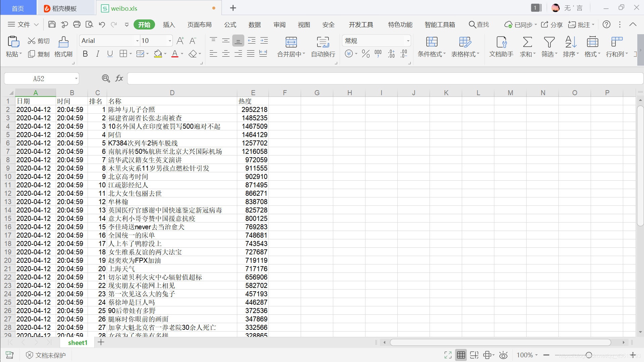The width and height of the screenshot is (644, 362).
Task: Open the Comments button
Action: pos(581,24)
